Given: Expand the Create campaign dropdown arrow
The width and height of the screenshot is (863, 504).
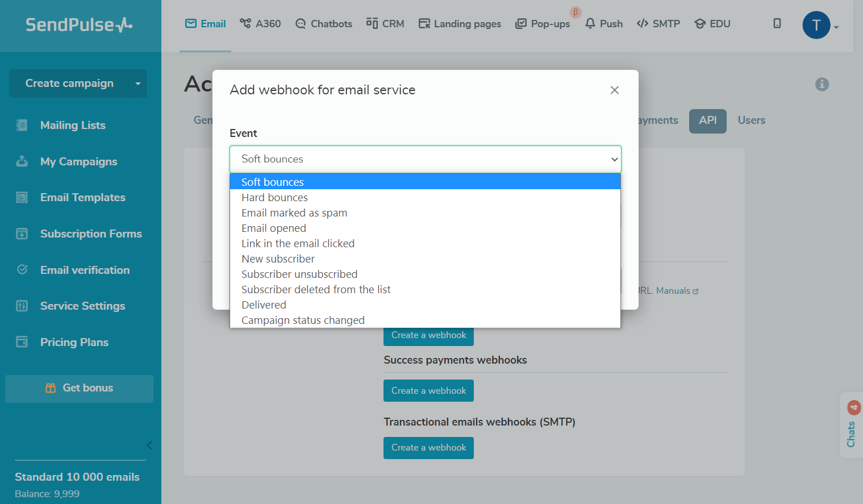Looking at the screenshot, I should pyautogui.click(x=138, y=84).
